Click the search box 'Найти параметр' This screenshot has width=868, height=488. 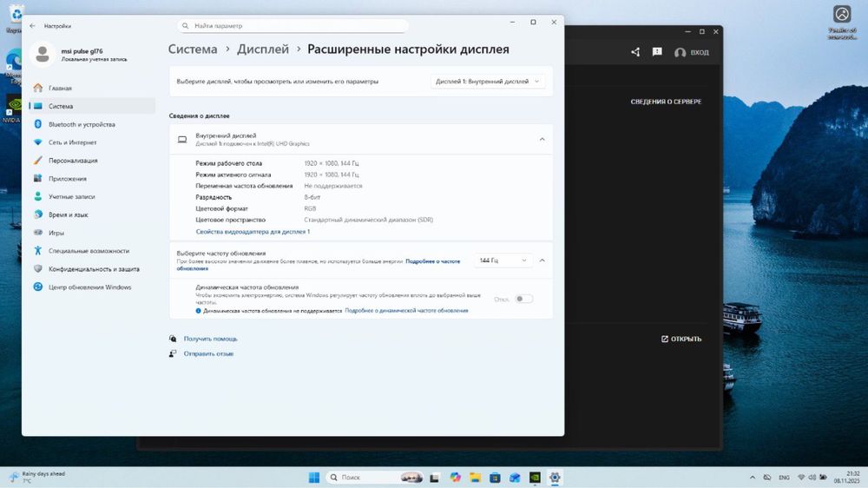pos(293,25)
